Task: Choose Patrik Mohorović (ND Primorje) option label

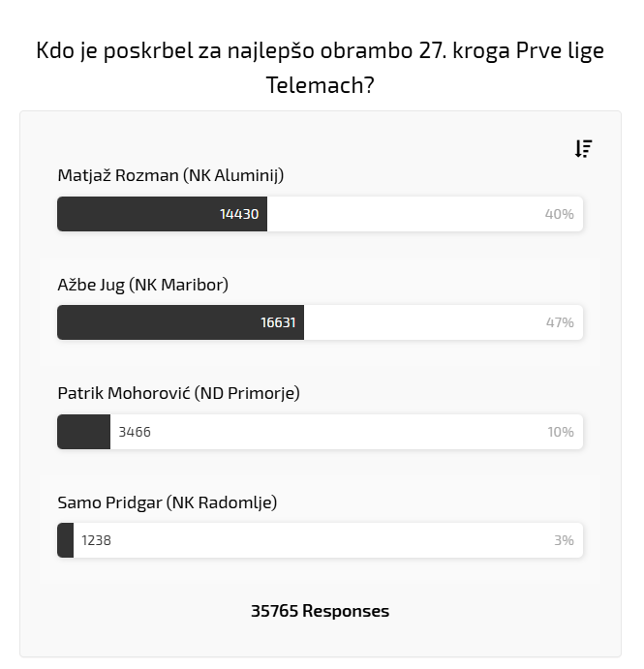Action: [x=179, y=393]
